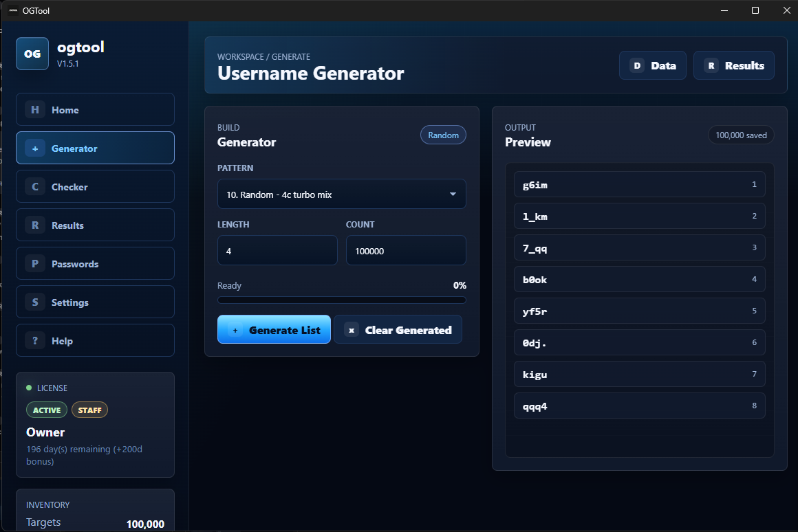Click the Owner license label
Image resolution: width=798 pixels, height=532 pixels.
[x=45, y=432]
